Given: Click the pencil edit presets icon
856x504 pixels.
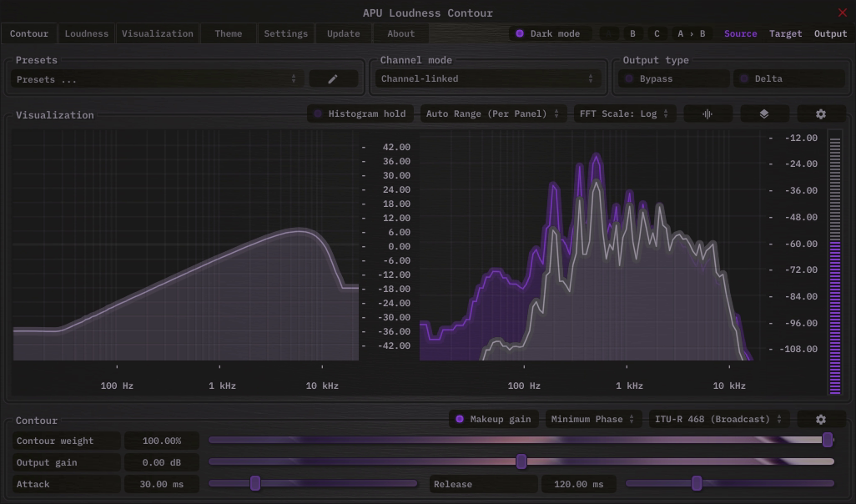Looking at the screenshot, I should [333, 78].
